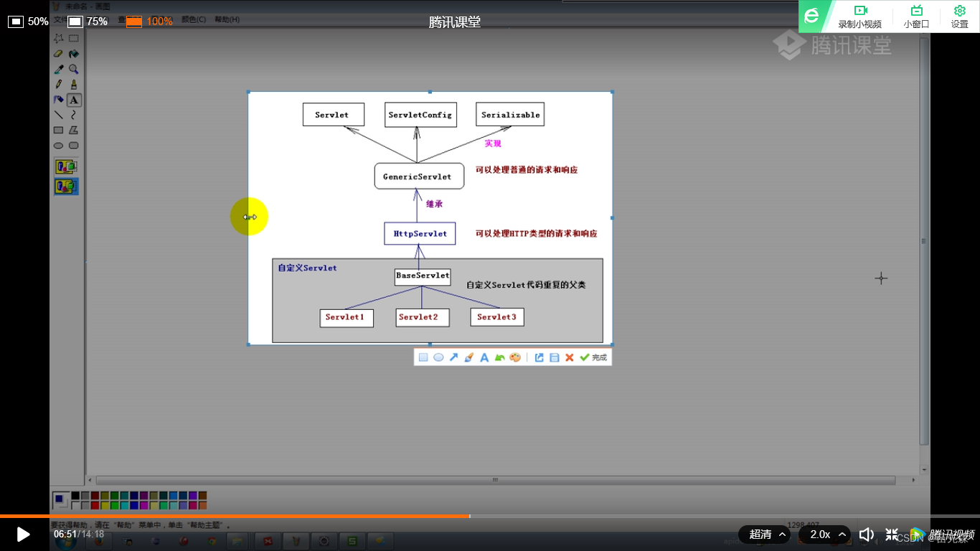
Task: Open the 帮助(H) menu in Paint
Action: (x=226, y=19)
